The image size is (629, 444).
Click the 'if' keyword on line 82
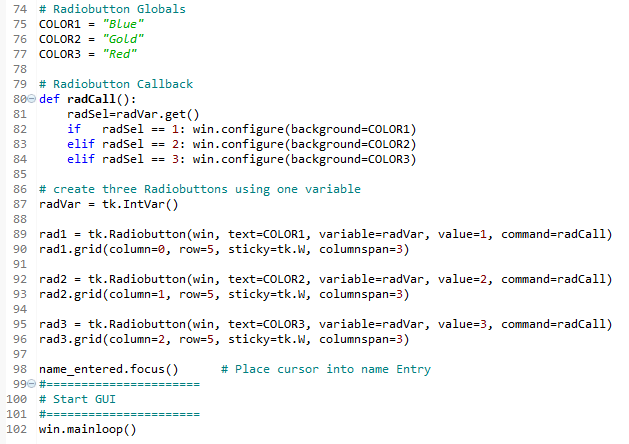(74, 129)
